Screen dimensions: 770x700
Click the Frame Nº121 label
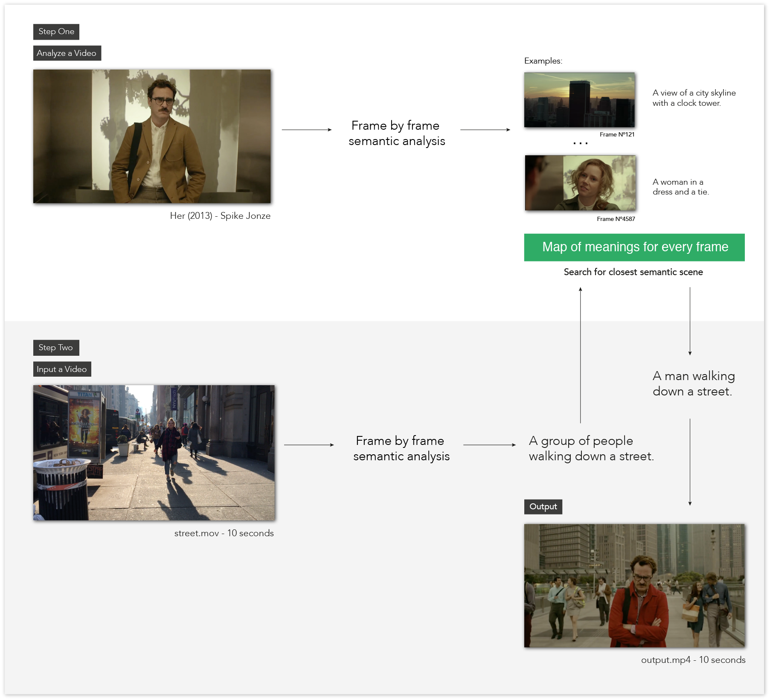[617, 134]
